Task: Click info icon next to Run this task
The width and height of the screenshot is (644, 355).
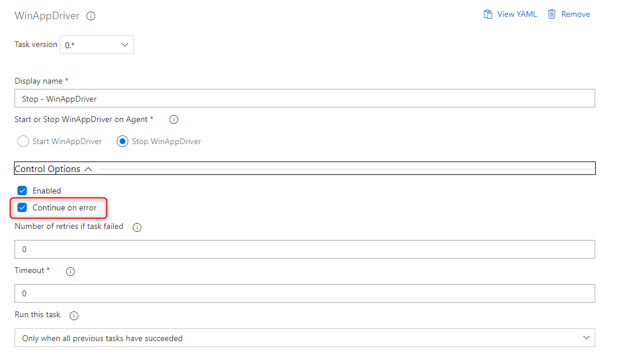Action: coord(73,315)
